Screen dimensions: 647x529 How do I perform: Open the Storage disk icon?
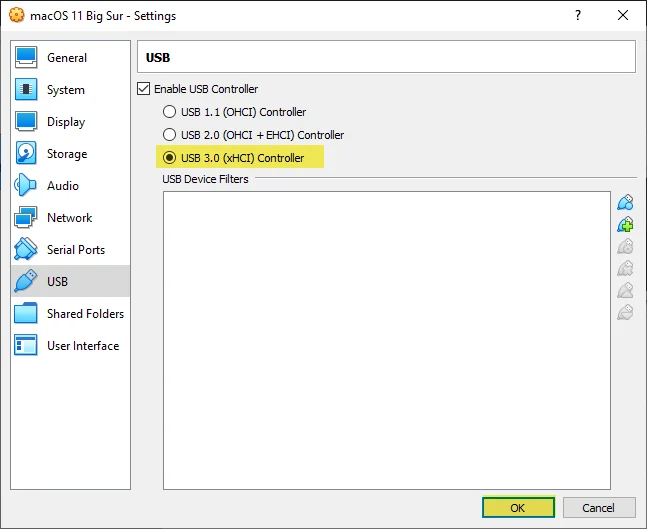pyautogui.click(x=26, y=153)
